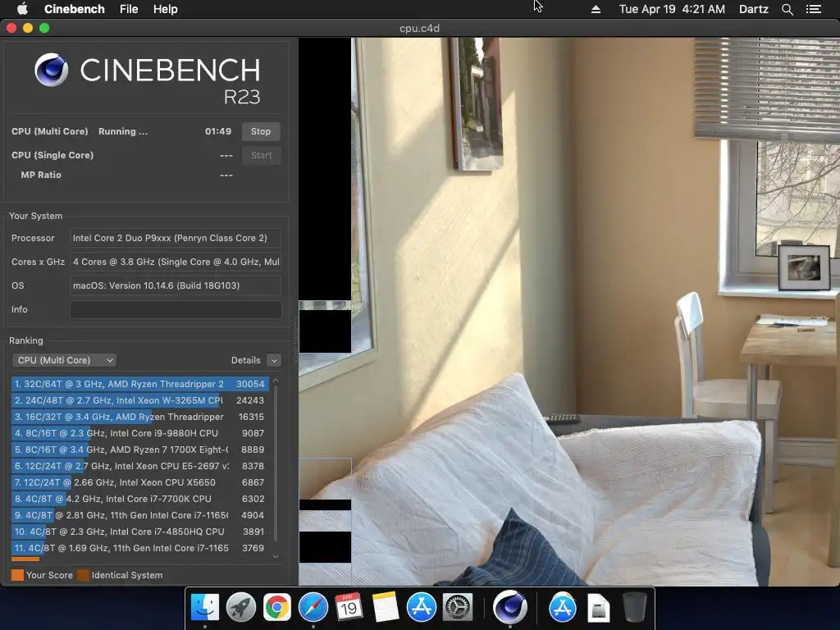840x630 pixels.
Task: Click the date and time in menu bar
Action: (x=672, y=9)
